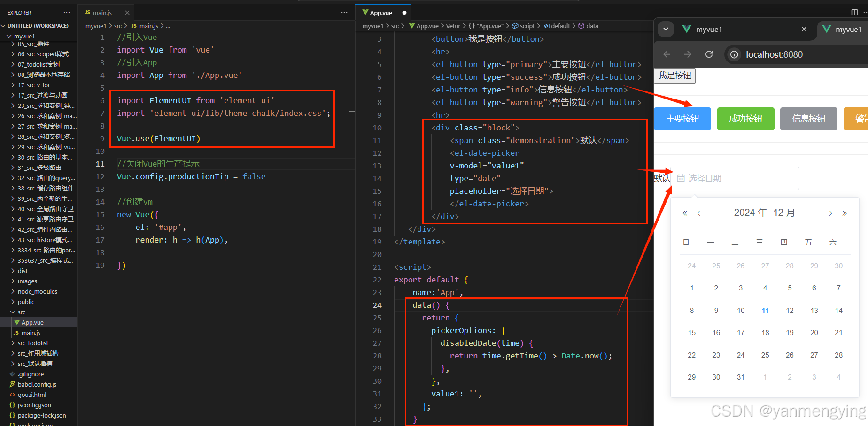The height and width of the screenshot is (426, 868).
Task: Click the script breadcrumb in App.vue editor
Action: (523, 26)
